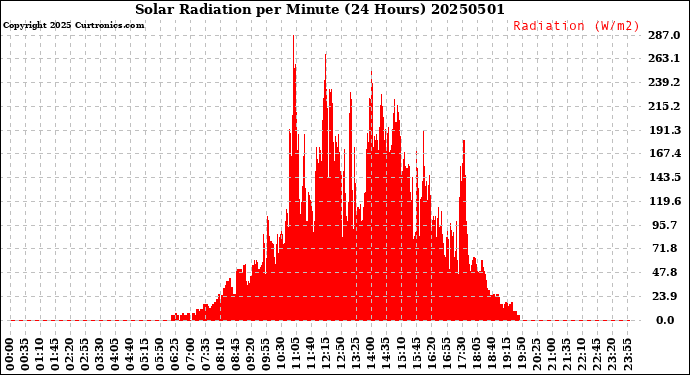Click the 02:55 time axis label
Image resolution: width=690 pixels, height=375 pixels.
pyautogui.click(x=85, y=355)
